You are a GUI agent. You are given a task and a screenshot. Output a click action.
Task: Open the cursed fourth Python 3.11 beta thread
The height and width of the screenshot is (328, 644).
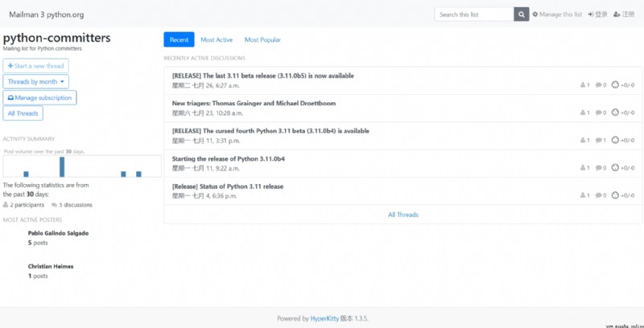pos(270,131)
